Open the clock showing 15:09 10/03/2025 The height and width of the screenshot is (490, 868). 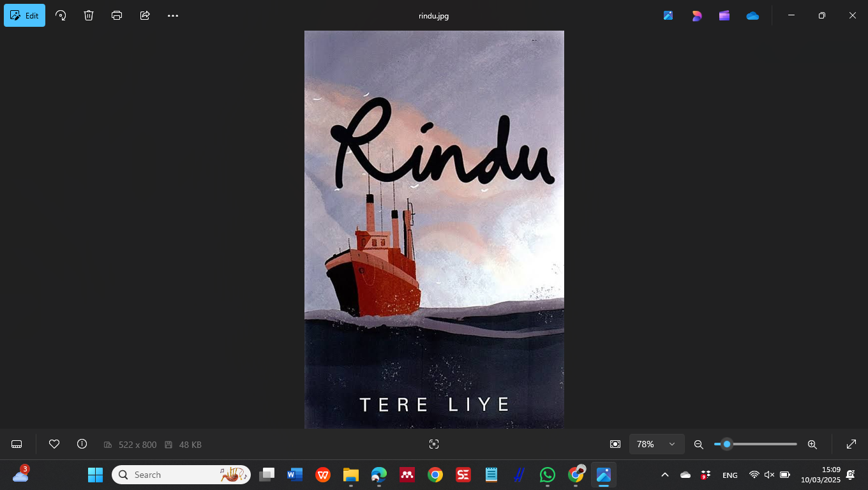[x=821, y=475]
